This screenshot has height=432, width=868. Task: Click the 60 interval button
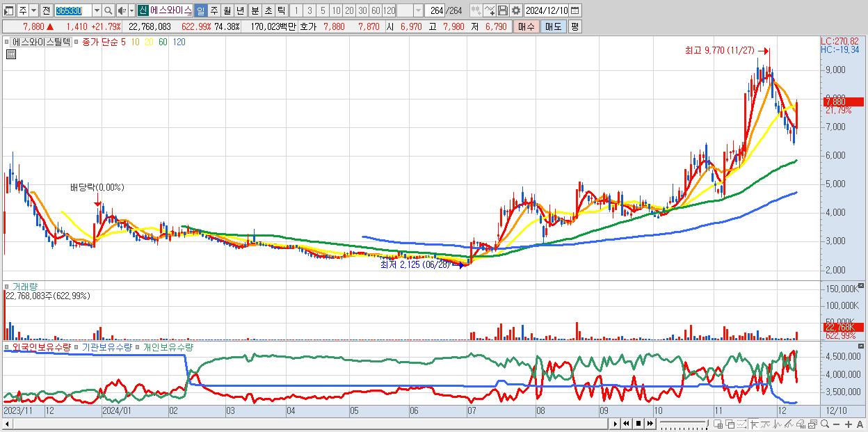tap(376, 10)
